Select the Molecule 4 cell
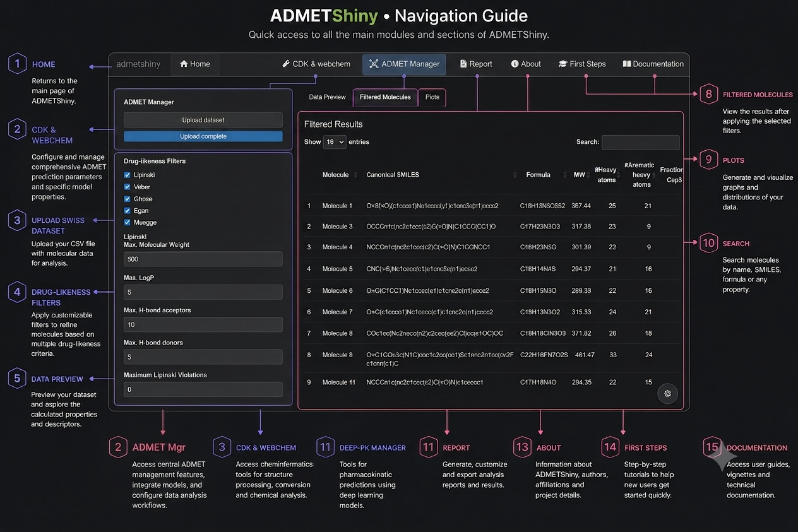798x532 pixels. point(337,247)
